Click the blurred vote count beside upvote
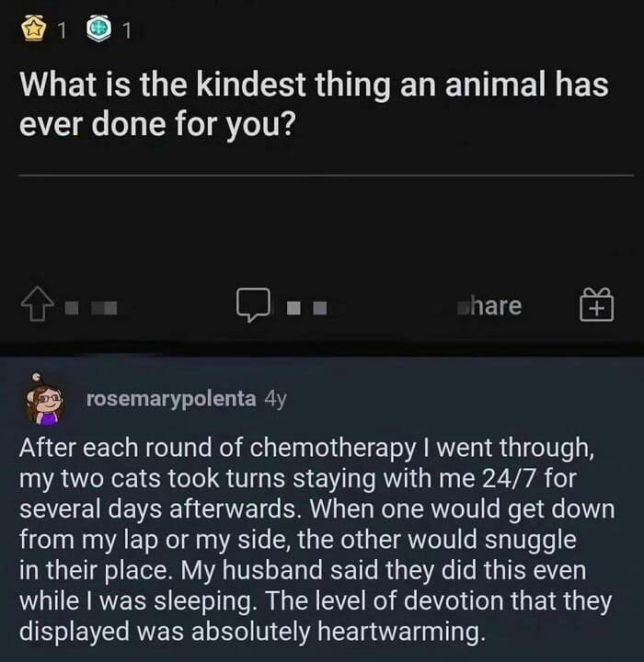 click(x=95, y=307)
